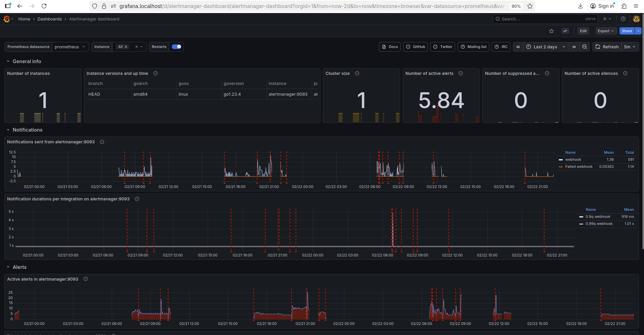
Task: Reload the browser page
Action: click(x=44, y=6)
